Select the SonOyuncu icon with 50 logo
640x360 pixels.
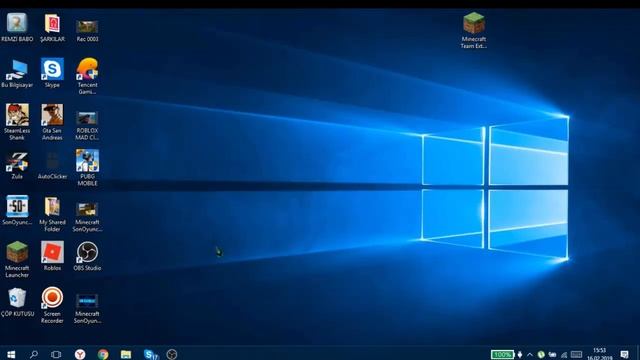click(17, 211)
